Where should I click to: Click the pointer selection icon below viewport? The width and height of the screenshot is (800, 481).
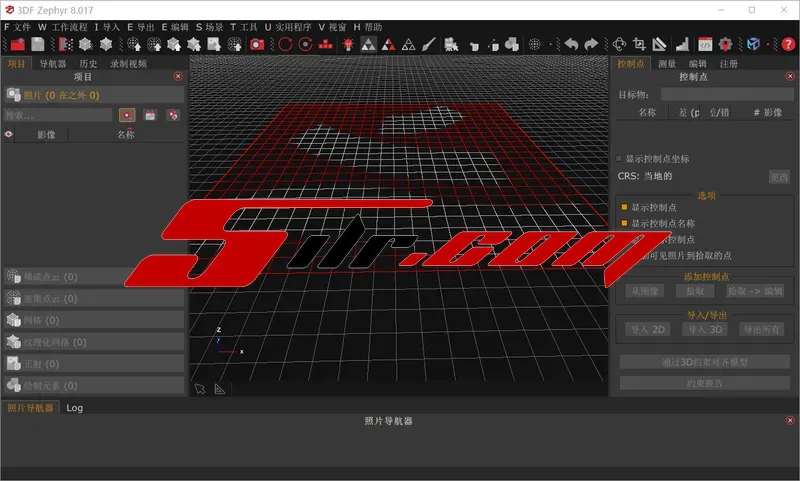click(x=200, y=389)
